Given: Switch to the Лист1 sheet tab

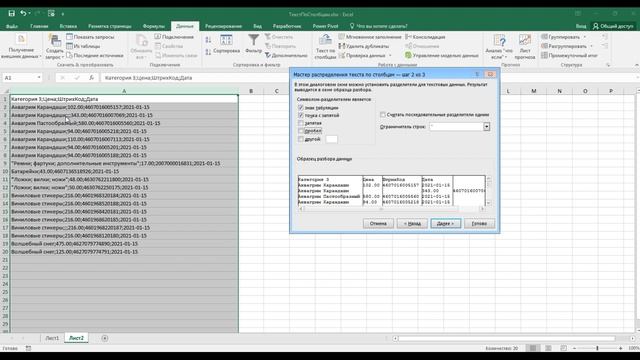Looking at the screenshot, I should tap(52, 338).
